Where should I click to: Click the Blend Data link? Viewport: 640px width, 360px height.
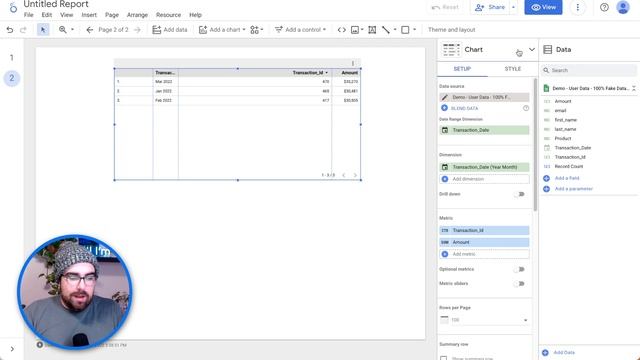coord(464,108)
